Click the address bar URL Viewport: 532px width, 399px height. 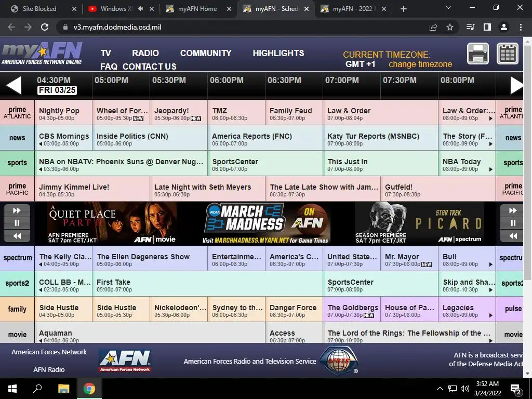click(117, 27)
